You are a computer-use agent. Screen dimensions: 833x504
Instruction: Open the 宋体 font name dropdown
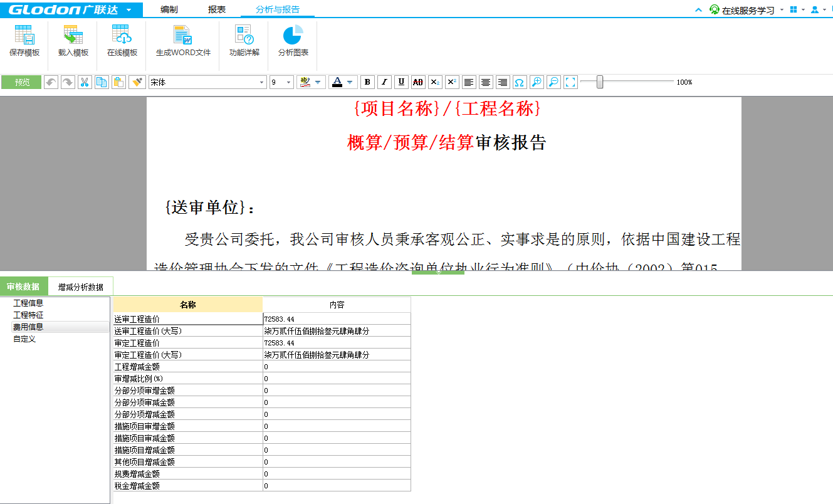point(262,82)
